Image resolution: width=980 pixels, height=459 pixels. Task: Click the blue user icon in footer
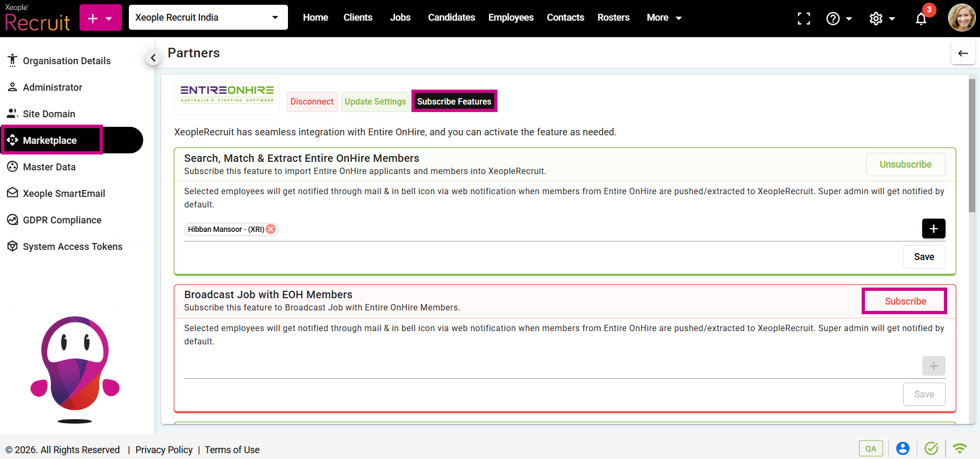(x=903, y=449)
